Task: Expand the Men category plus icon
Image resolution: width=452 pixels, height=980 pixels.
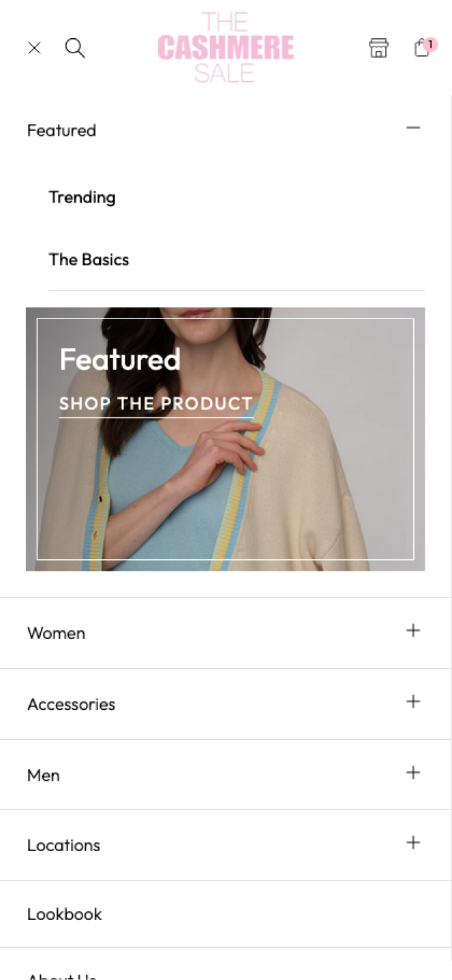Action: tap(413, 772)
